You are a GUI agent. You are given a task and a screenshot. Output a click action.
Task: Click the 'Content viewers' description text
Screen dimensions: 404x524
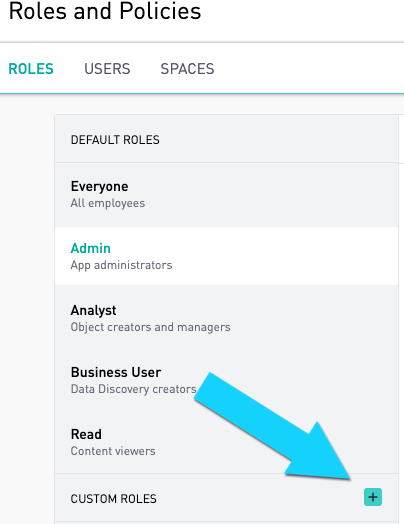pyautogui.click(x=113, y=451)
